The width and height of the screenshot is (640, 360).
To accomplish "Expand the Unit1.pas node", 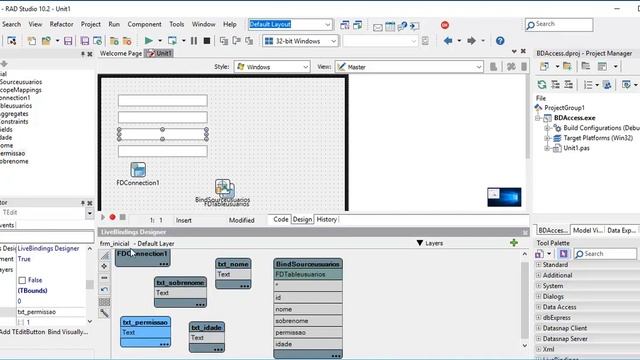I will point(547,148).
